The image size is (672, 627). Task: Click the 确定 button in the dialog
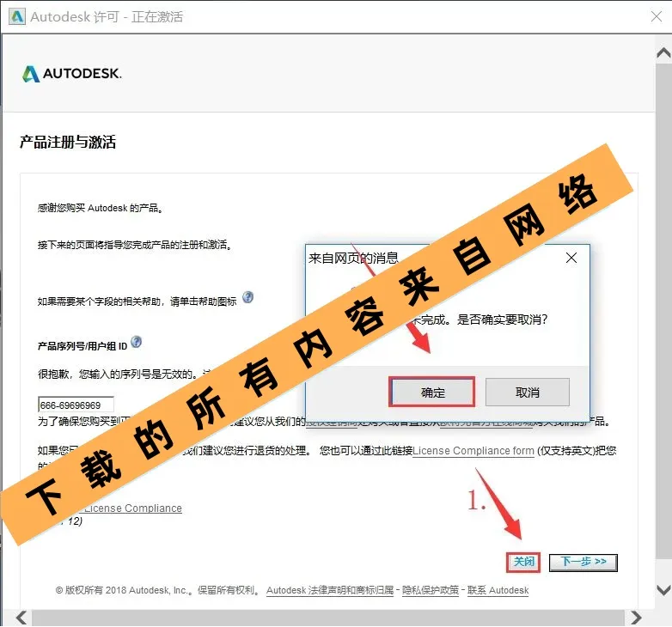tap(432, 392)
